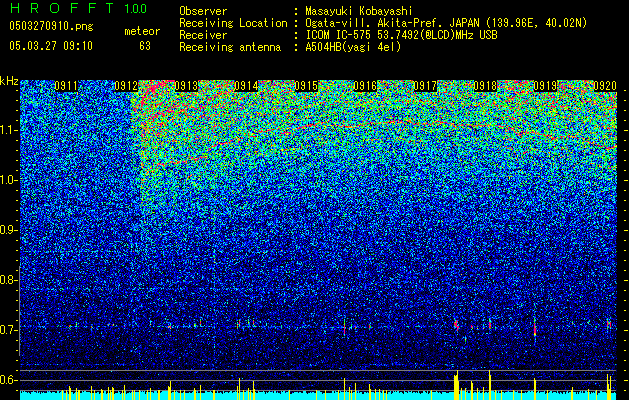Select the ICOM IC-575 53.7492 MHz USB text

401,35
